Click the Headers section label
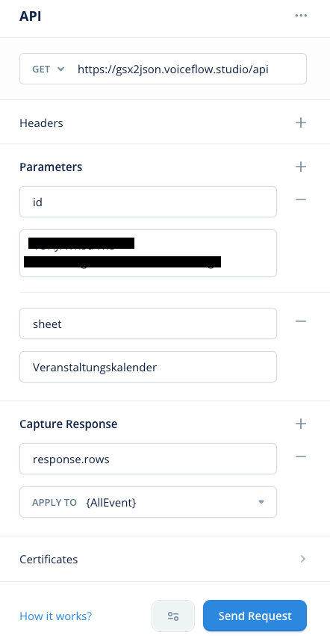The image size is (330, 644). (x=42, y=123)
